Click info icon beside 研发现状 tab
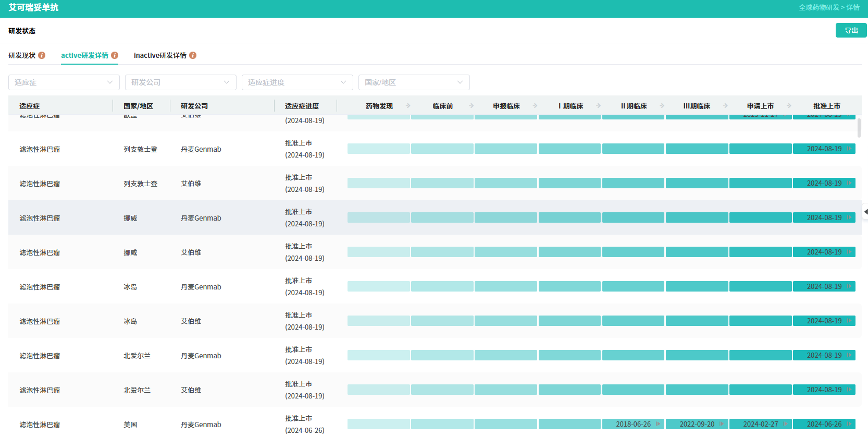The width and height of the screenshot is (868, 436). 42,55
